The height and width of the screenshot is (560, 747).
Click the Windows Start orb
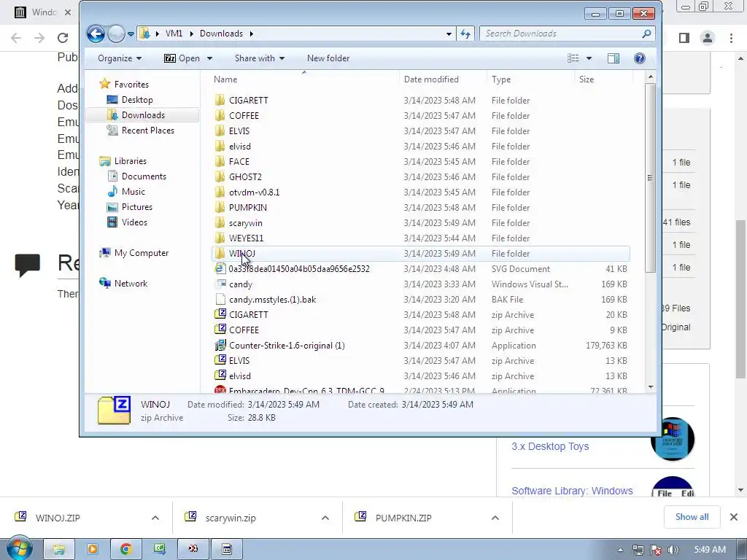20,548
